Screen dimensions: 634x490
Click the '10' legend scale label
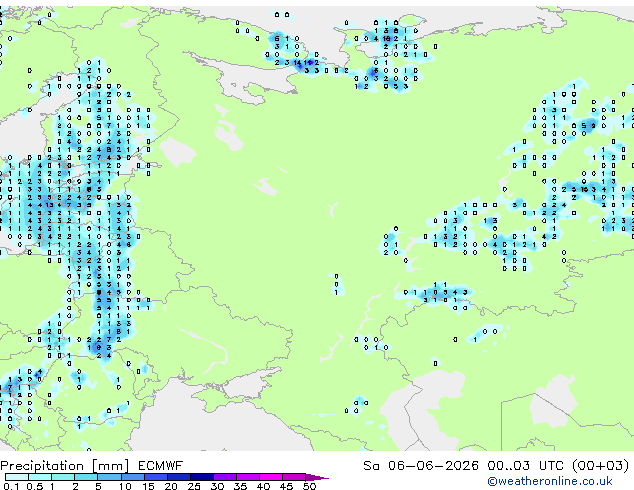click(x=125, y=486)
